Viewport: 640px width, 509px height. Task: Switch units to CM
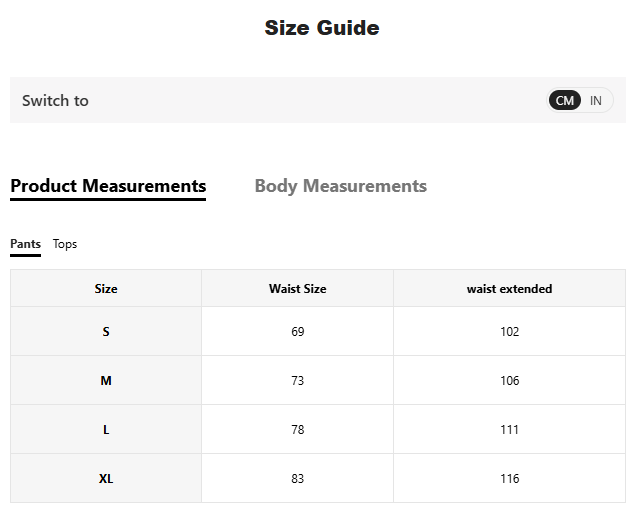click(x=565, y=100)
